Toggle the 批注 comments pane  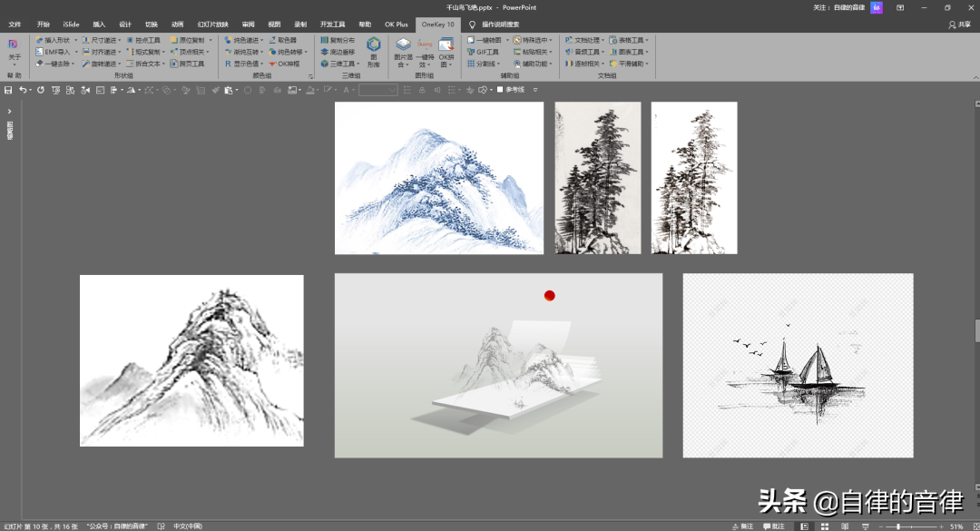tap(772, 526)
